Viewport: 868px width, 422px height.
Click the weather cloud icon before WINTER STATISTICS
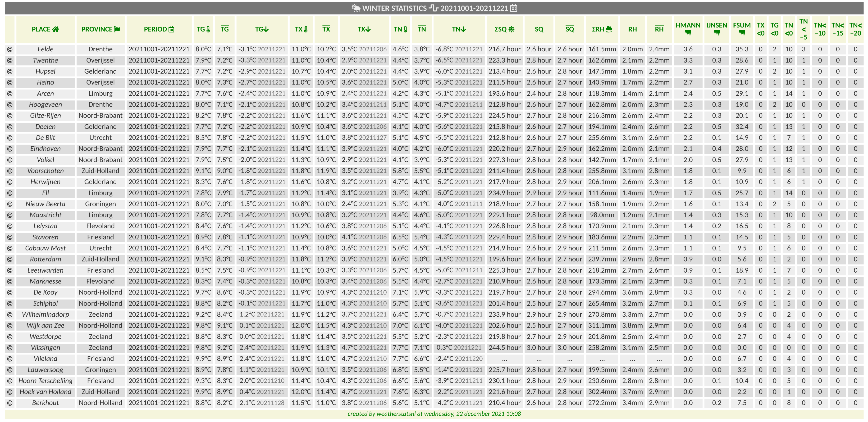[356, 8]
